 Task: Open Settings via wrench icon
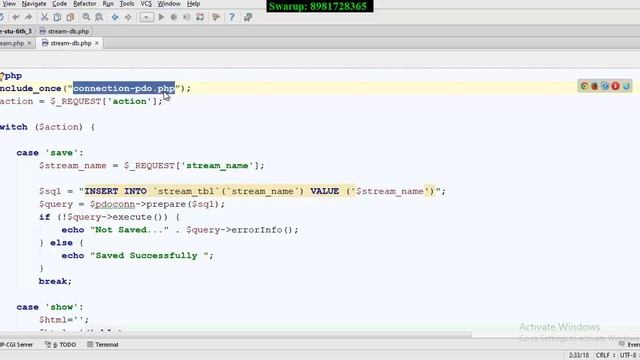pyautogui.click(x=216, y=17)
